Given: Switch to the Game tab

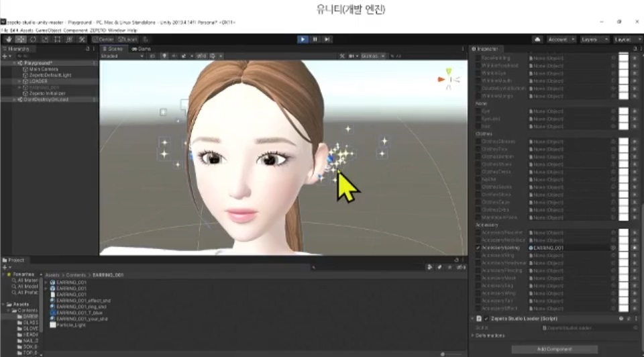Looking at the screenshot, I should pos(142,49).
